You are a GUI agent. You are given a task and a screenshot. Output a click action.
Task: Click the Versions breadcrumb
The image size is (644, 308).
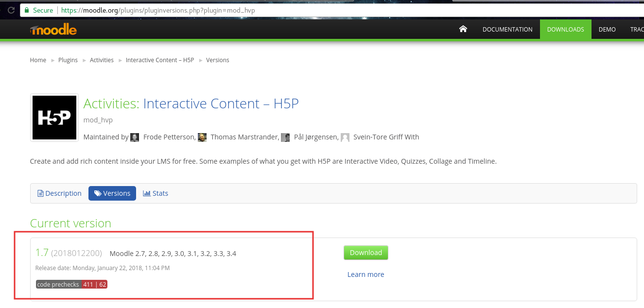(x=218, y=60)
